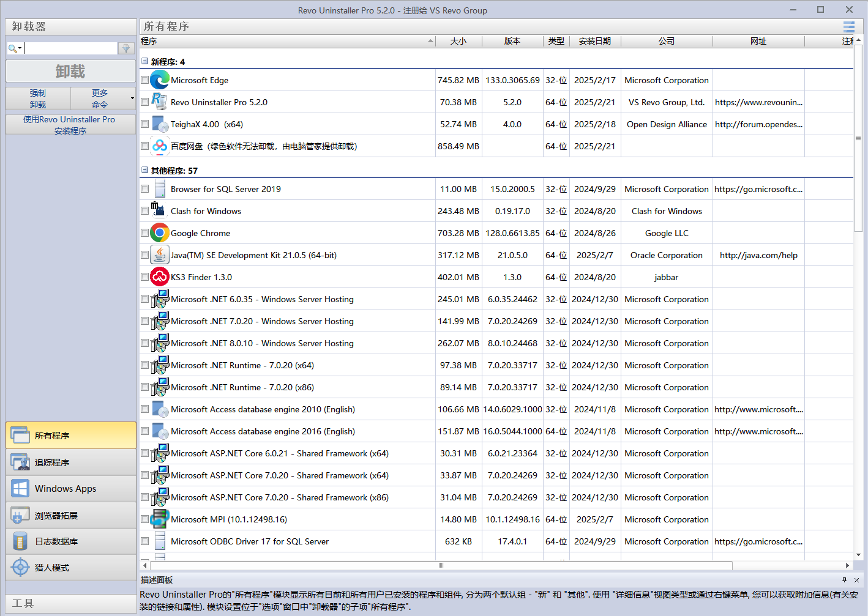Switch to 日志数据库 module
This screenshot has height=616, width=868.
[x=71, y=541]
